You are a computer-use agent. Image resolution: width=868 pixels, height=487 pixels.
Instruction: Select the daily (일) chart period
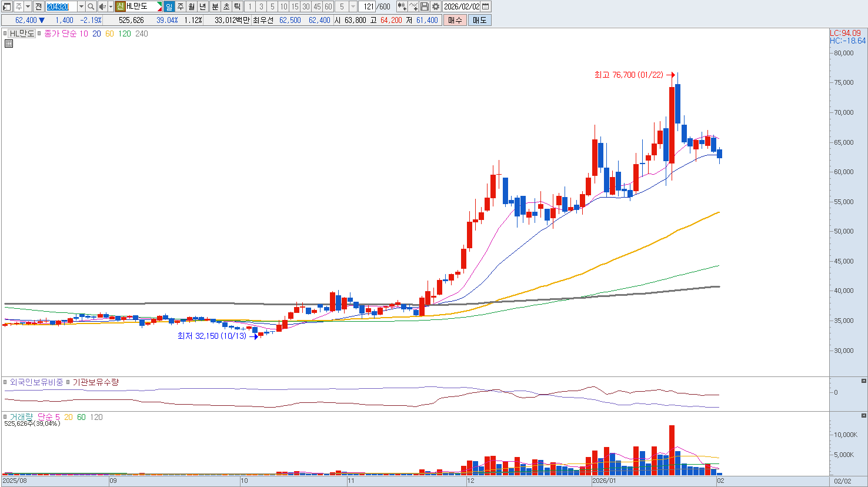click(169, 6)
